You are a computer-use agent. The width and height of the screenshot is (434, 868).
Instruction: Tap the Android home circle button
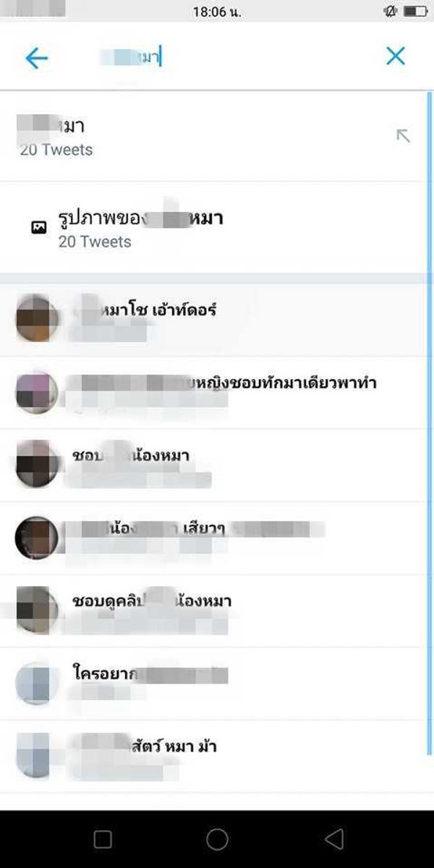coord(217,839)
